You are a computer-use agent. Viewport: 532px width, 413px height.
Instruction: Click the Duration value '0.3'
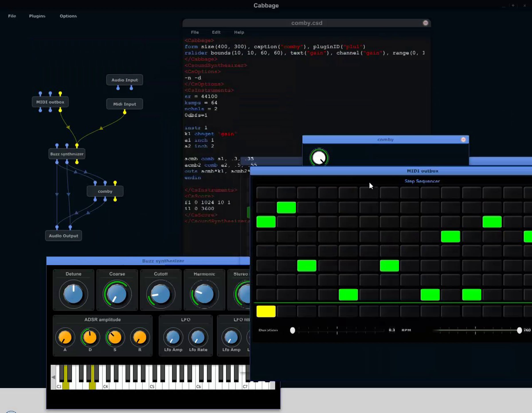pos(392,330)
